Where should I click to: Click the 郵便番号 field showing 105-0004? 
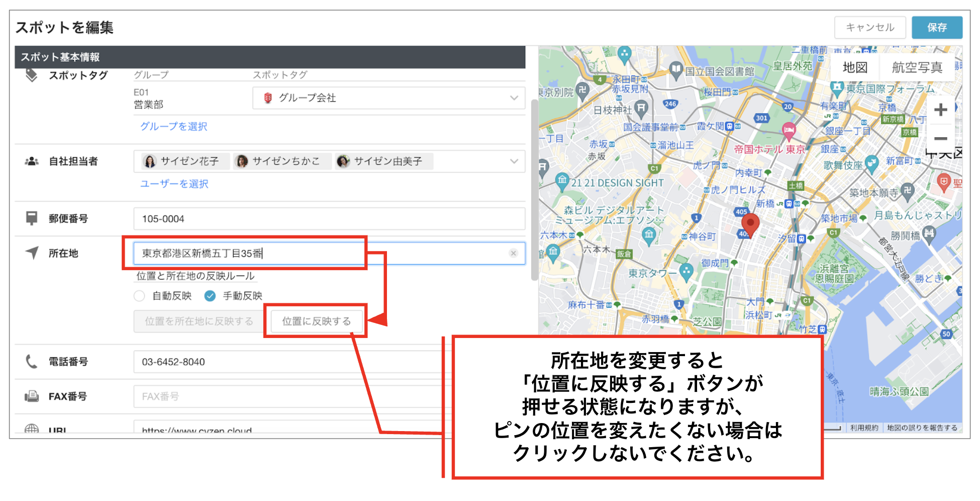pos(329,219)
